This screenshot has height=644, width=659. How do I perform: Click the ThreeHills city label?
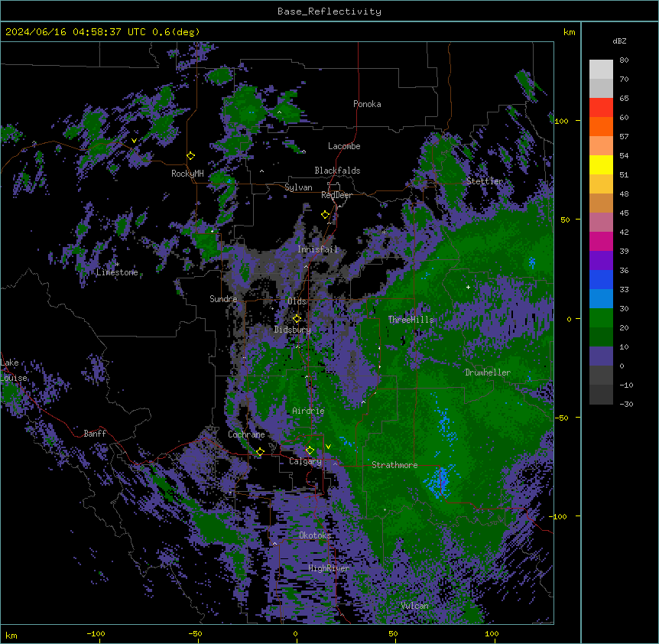point(411,320)
